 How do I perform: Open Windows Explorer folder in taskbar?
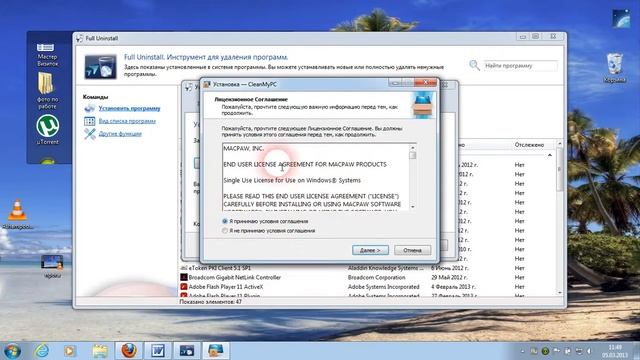pyautogui.click(x=99, y=351)
